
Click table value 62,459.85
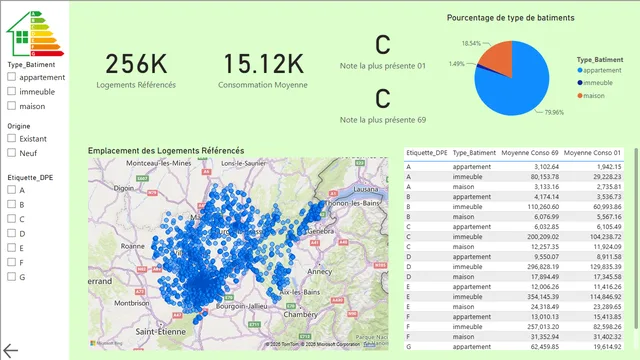pyautogui.click(x=544, y=347)
